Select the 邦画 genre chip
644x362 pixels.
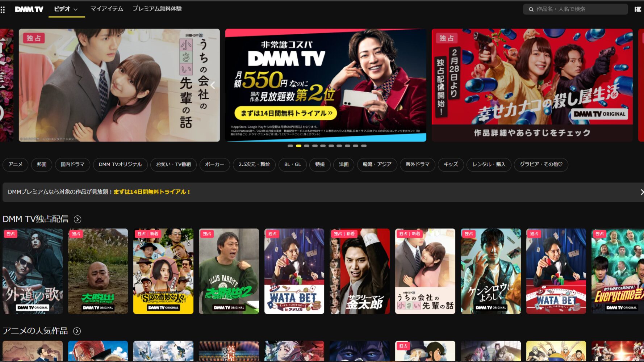point(42,164)
